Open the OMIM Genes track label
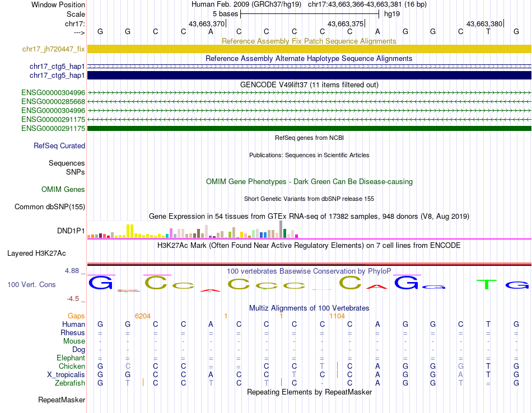532x413 pixels. [x=63, y=190]
